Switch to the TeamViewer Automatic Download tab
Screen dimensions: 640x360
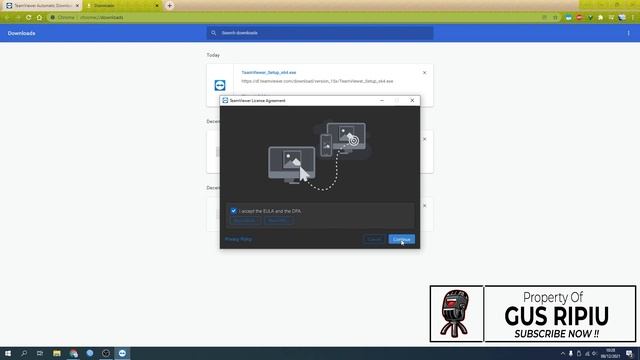[41, 6]
